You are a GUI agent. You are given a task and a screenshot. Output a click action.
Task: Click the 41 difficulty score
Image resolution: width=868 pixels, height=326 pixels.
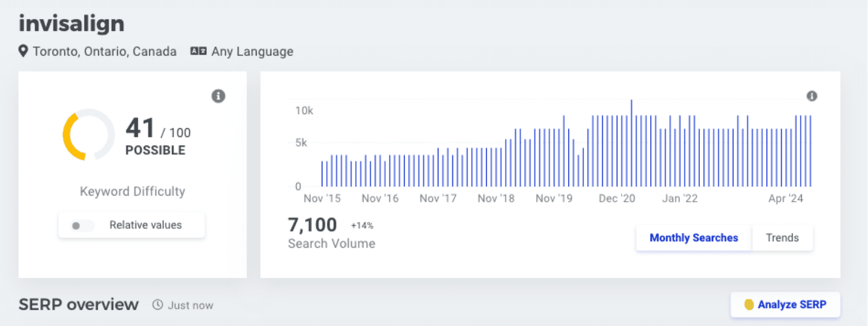pos(141,128)
